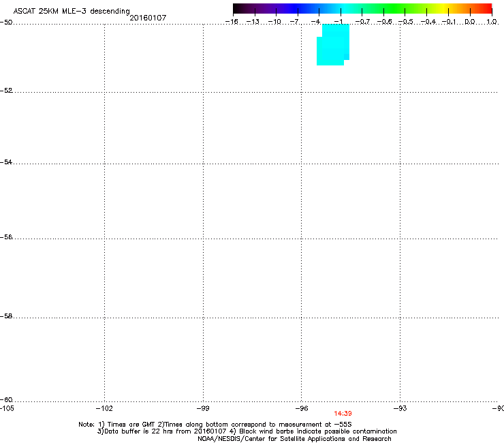
Task: Click the 'Data buffer is 22 hrs' note line
Action: (x=247, y=431)
